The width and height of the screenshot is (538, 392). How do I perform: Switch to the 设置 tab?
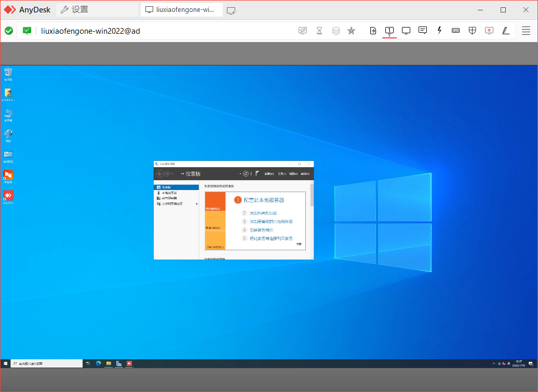point(75,10)
